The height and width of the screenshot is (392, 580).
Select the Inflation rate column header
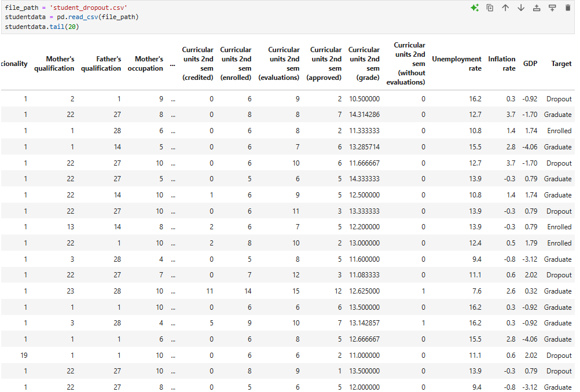[x=502, y=64]
